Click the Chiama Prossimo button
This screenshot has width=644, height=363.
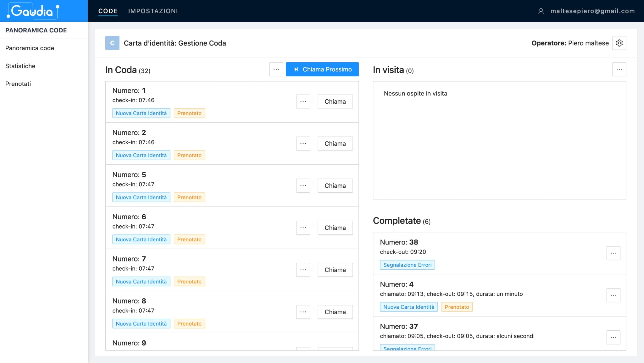pyautogui.click(x=322, y=69)
